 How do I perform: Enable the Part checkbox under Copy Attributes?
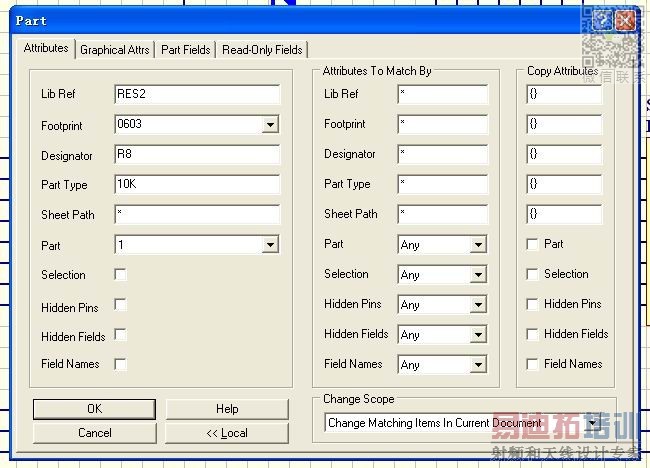pos(532,244)
